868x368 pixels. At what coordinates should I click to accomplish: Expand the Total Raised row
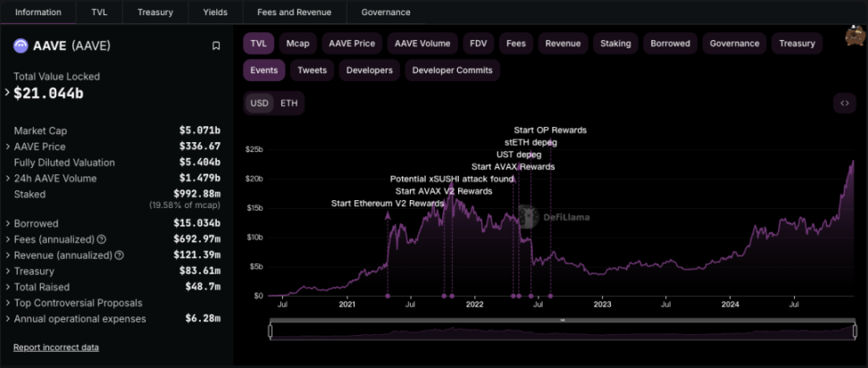click(8, 287)
